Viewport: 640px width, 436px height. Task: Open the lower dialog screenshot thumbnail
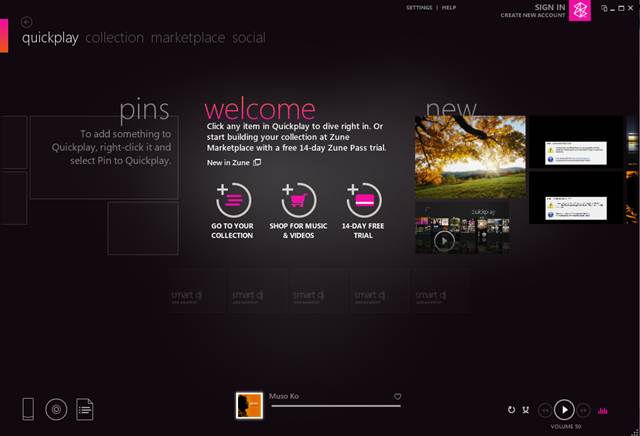click(576, 198)
